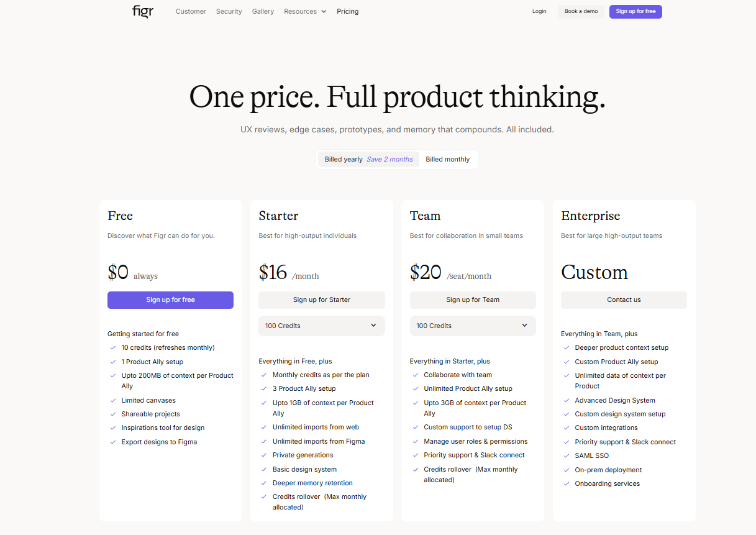756x535 pixels.
Task: Click checkmark icon beside SAML SSO
Action: coord(566,455)
